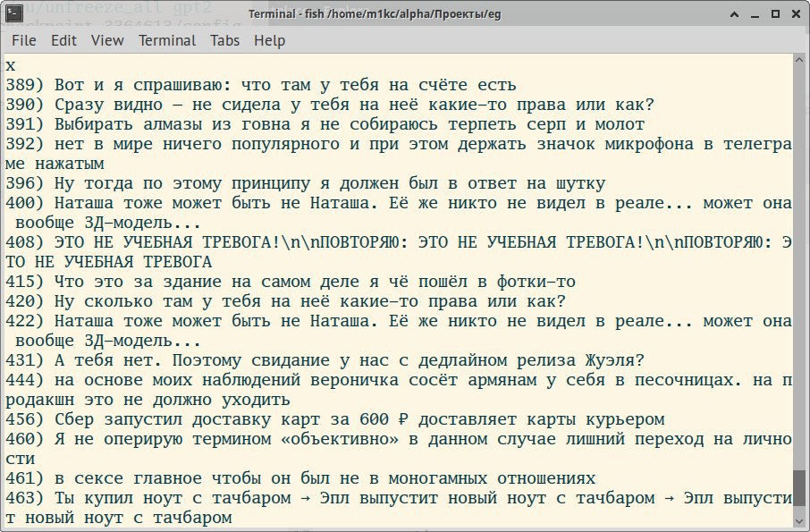Click line 460 'Я не оперирую термином'

click(399, 438)
